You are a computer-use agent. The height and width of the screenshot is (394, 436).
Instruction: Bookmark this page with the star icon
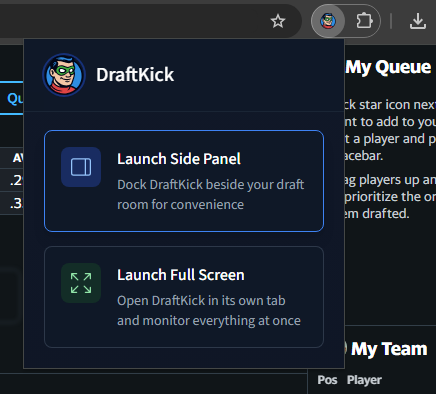coord(278,21)
